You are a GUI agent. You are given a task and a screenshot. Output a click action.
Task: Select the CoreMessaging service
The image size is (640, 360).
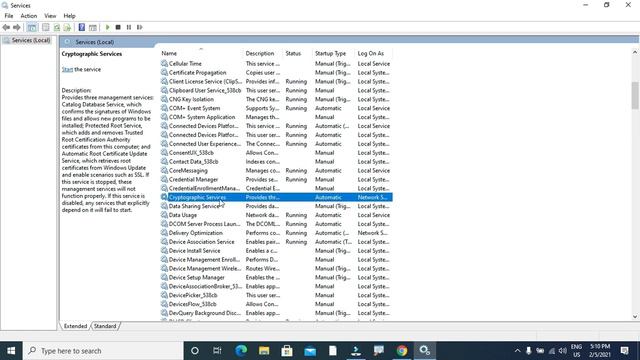276,171
